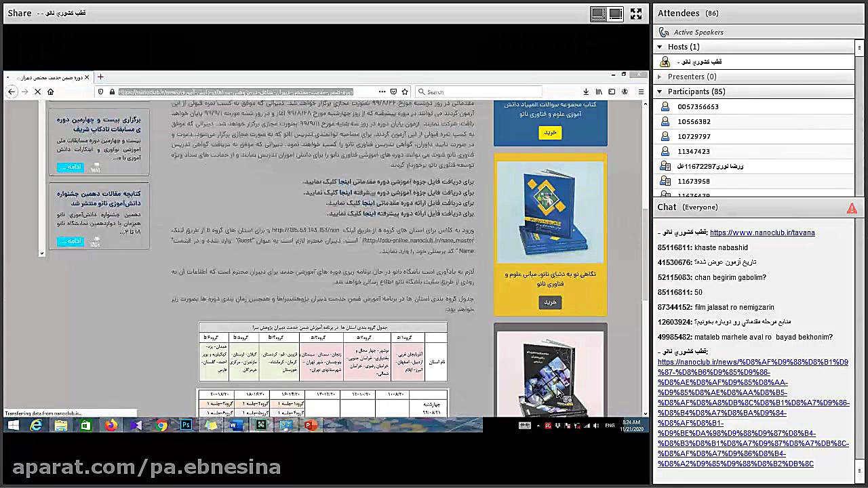
Task: Expand the Presenters group
Action: [659, 77]
